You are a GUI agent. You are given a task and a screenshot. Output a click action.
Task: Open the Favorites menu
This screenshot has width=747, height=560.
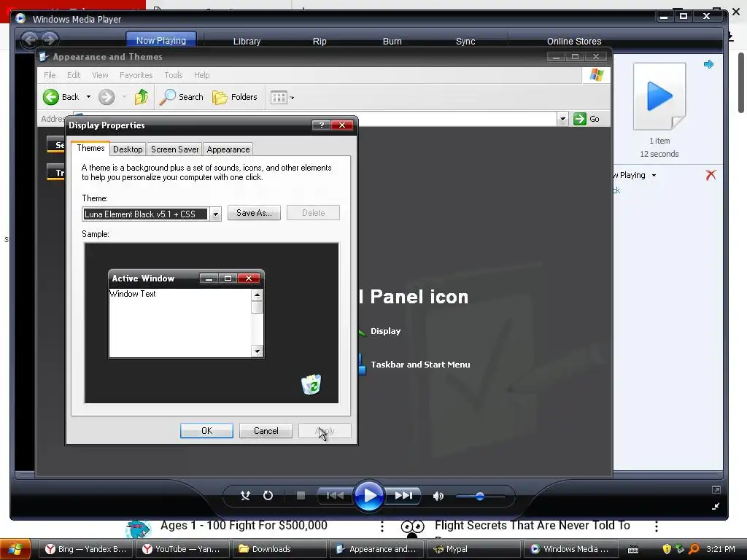pyautogui.click(x=136, y=75)
